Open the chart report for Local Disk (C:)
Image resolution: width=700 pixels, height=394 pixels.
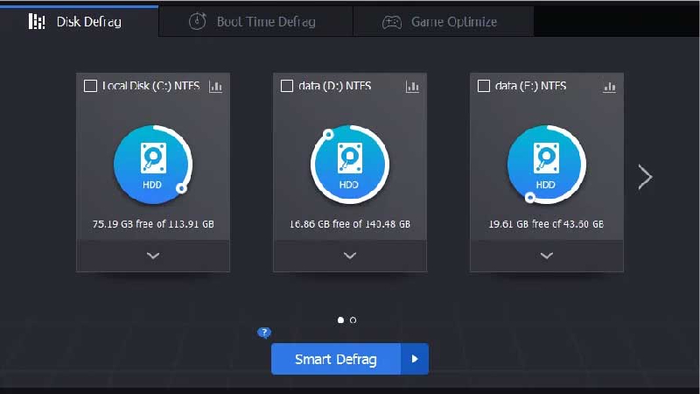(x=216, y=86)
